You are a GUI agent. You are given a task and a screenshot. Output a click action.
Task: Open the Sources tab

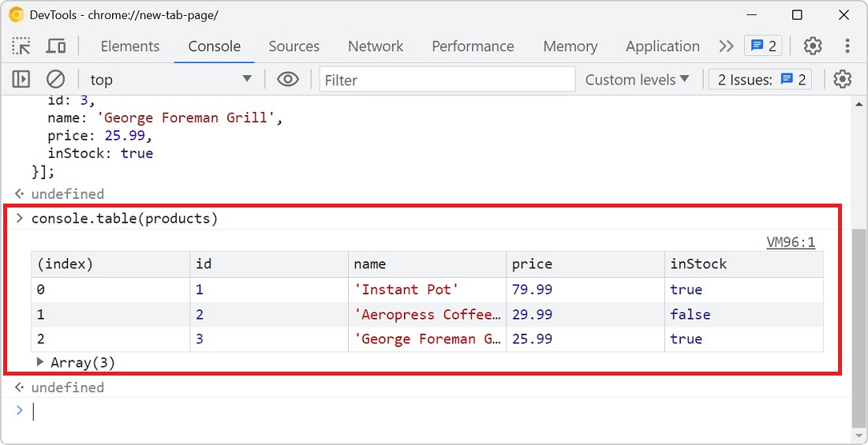[294, 47]
